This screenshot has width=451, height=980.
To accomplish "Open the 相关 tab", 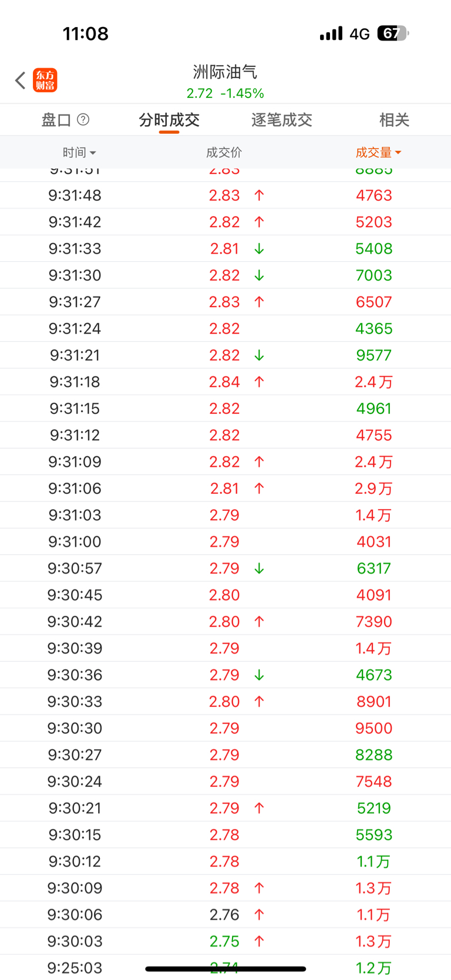I will coord(393,120).
